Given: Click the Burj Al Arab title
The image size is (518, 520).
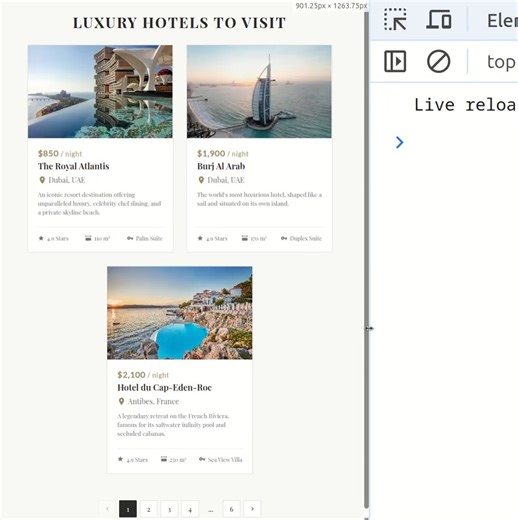Looking at the screenshot, I should 221,166.
